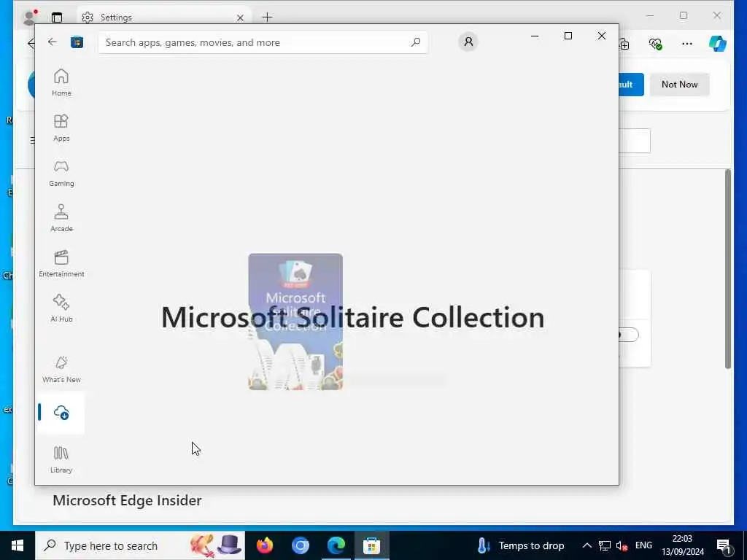Click muted volume tray icon
The height and width of the screenshot is (560, 747).
tap(622, 545)
